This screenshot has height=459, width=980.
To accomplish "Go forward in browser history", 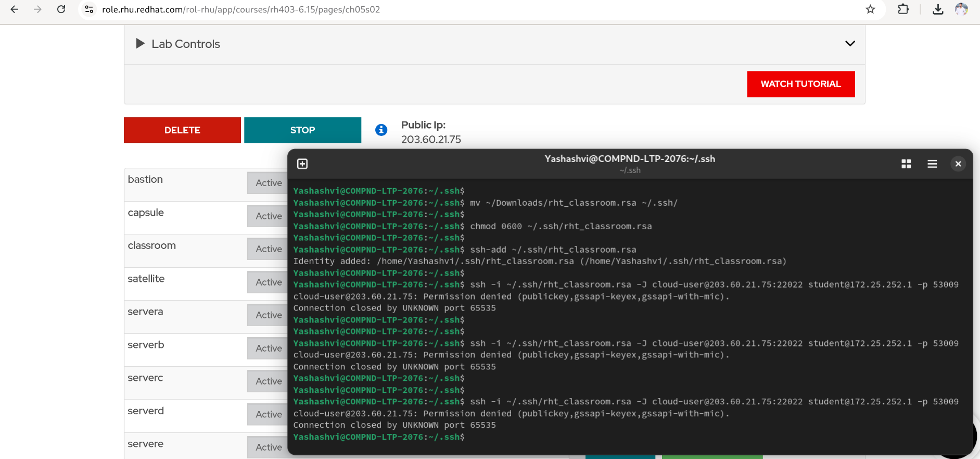I will 37,9.
